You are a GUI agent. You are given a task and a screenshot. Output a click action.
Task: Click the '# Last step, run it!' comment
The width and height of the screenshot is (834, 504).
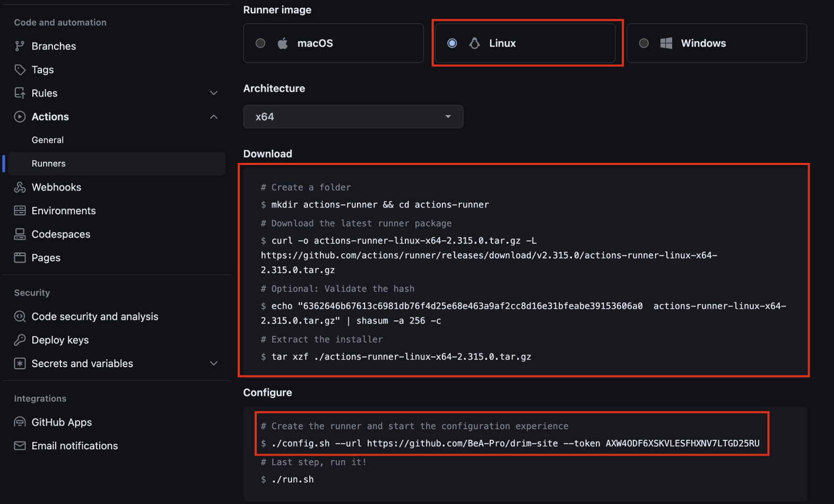coord(314,462)
